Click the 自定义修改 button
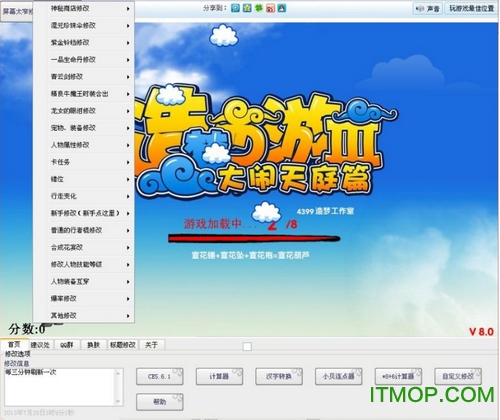The image size is (500, 420). (458, 376)
